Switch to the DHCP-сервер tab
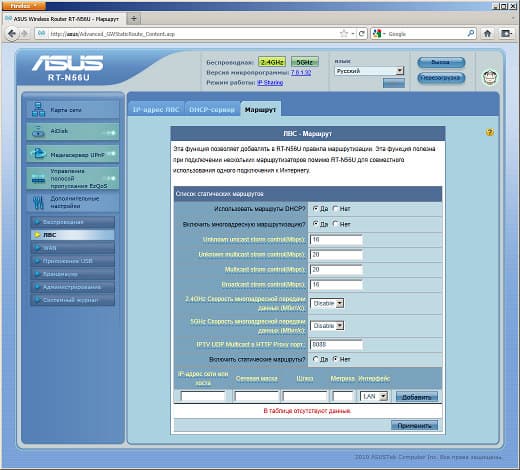Screen dimensions: 520x470 point(212,109)
